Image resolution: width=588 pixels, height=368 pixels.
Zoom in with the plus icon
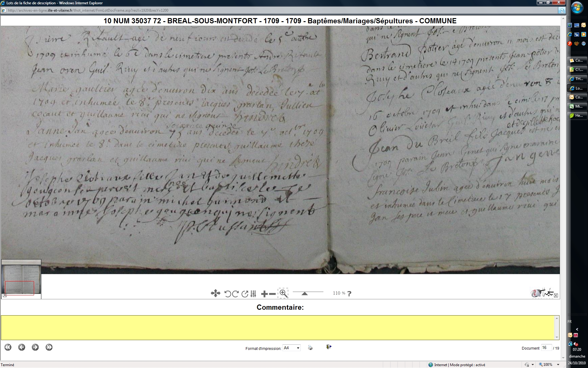(264, 294)
